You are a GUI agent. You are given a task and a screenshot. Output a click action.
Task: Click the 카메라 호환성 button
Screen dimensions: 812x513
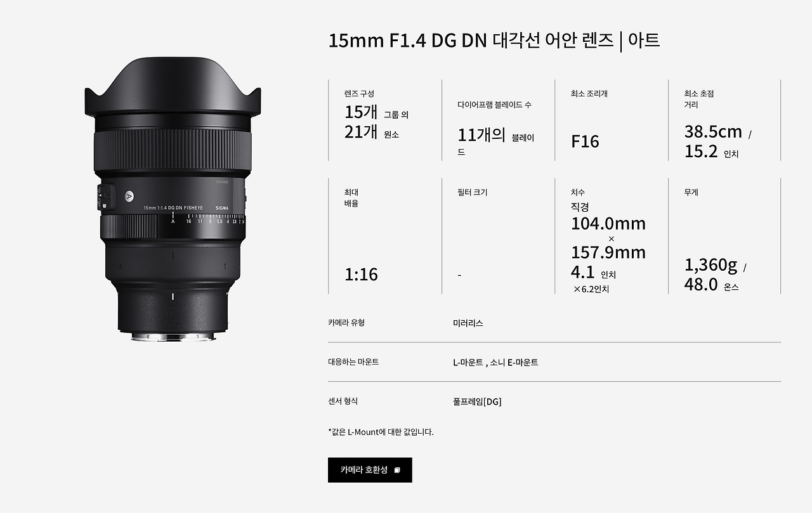click(x=370, y=470)
